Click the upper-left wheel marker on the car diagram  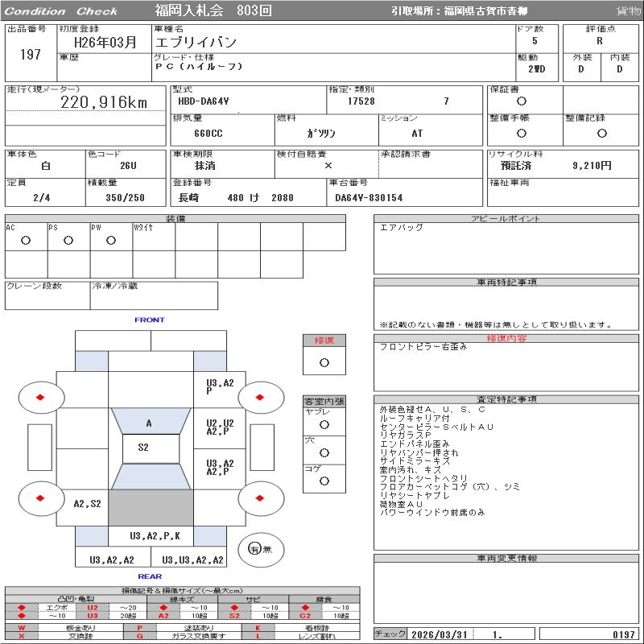40,397
